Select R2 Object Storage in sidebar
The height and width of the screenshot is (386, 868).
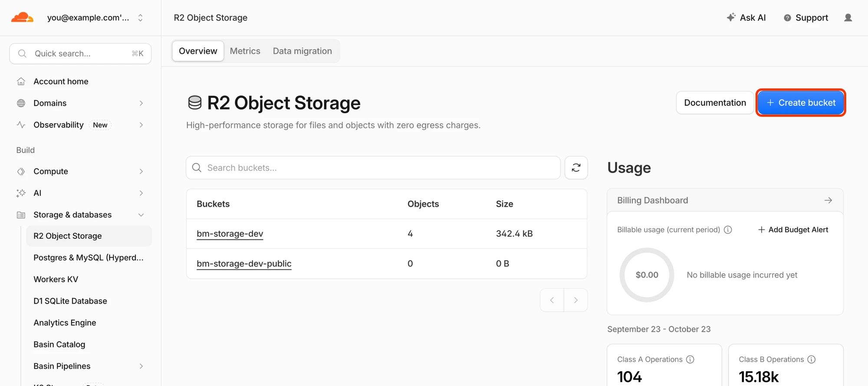89,236
